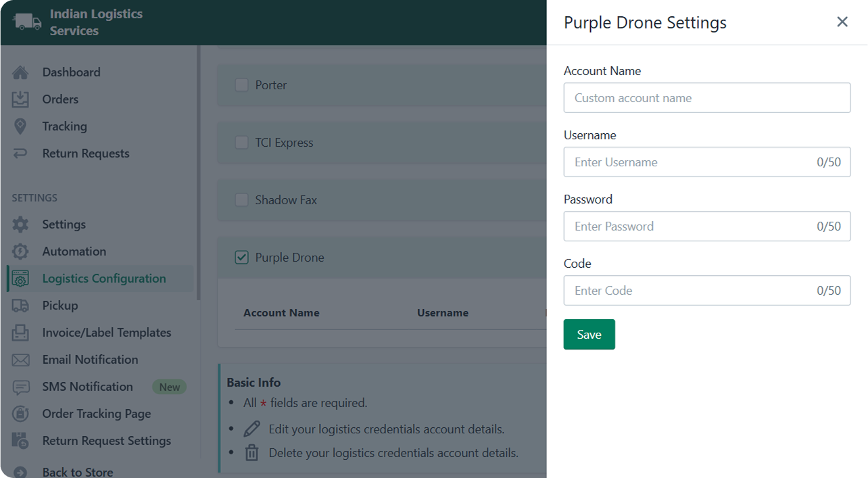
Task: Close the Purple Drone Settings panel
Action: tap(842, 22)
